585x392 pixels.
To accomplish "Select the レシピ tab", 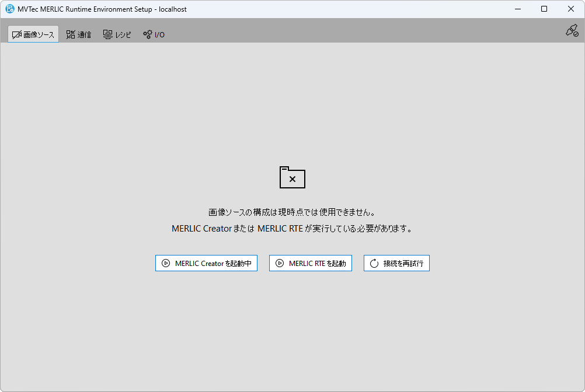I will tap(117, 34).
